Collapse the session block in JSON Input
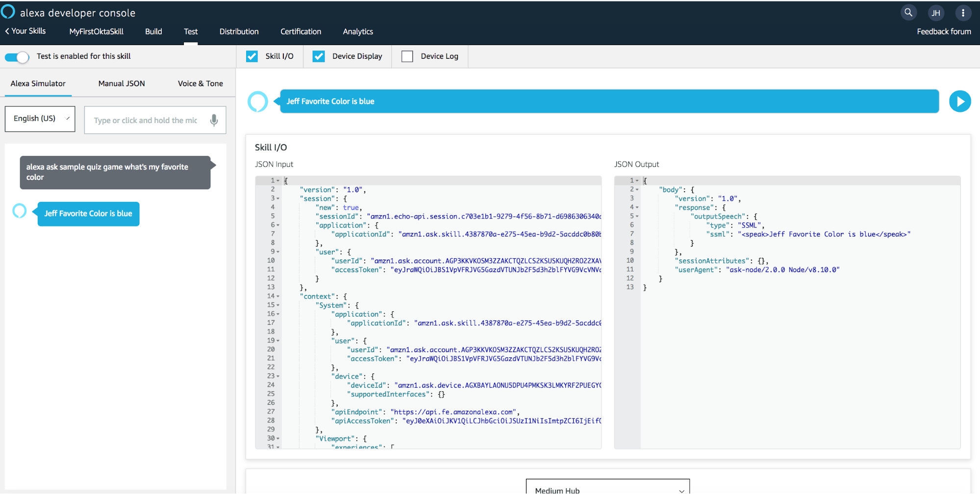The width and height of the screenshot is (980, 494). [x=278, y=198]
